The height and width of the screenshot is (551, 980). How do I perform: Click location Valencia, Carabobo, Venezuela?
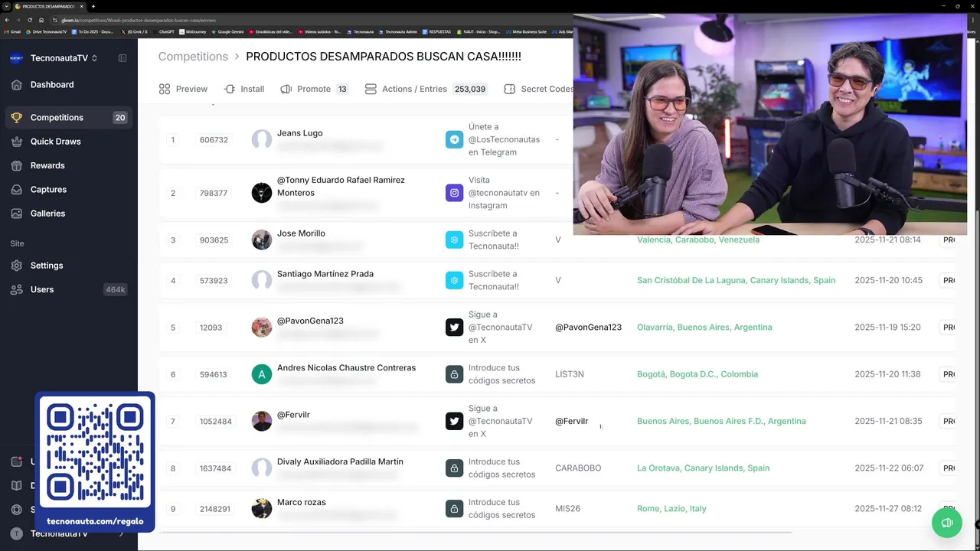tap(698, 240)
